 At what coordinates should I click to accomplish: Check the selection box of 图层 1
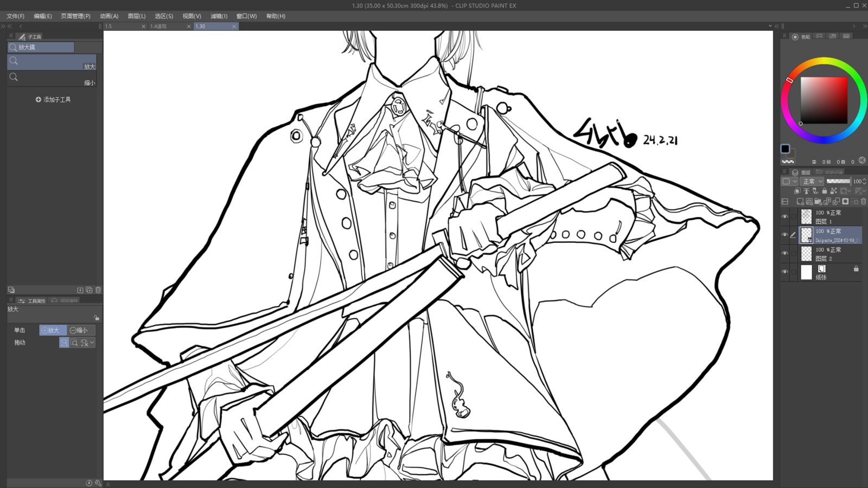click(x=793, y=217)
